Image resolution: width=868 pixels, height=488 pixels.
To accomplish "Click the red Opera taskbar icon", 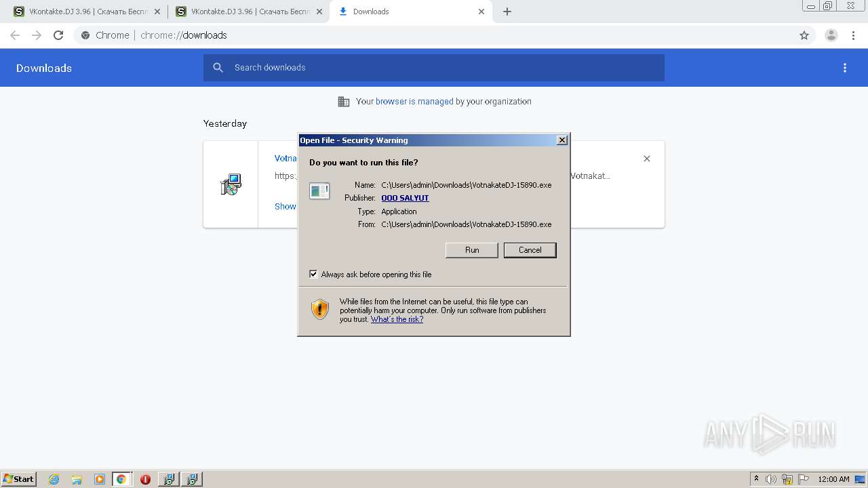I will 145,479.
